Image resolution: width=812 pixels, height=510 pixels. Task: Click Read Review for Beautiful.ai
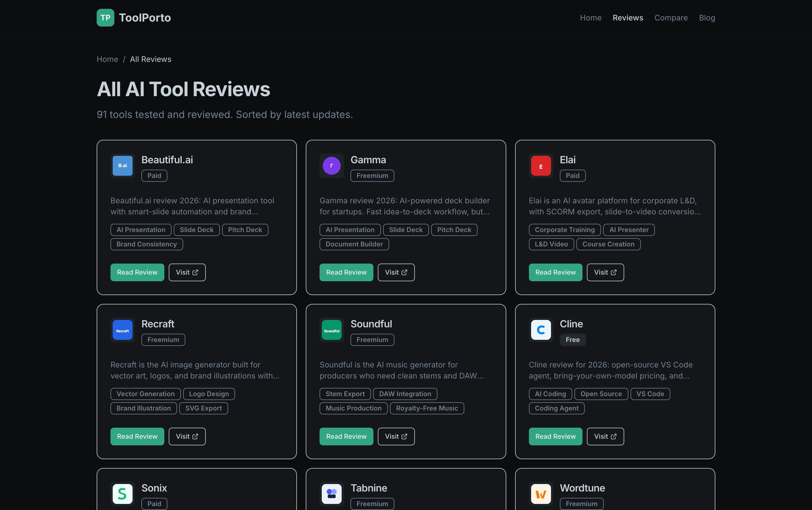(x=137, y=272)
